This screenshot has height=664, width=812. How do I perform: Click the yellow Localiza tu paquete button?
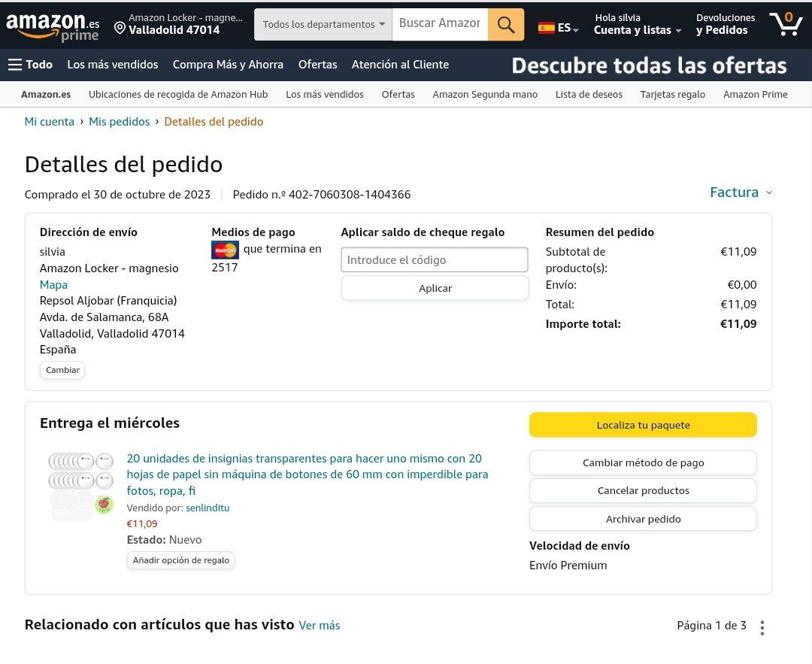pyautogui.click(x=643, y=425)
